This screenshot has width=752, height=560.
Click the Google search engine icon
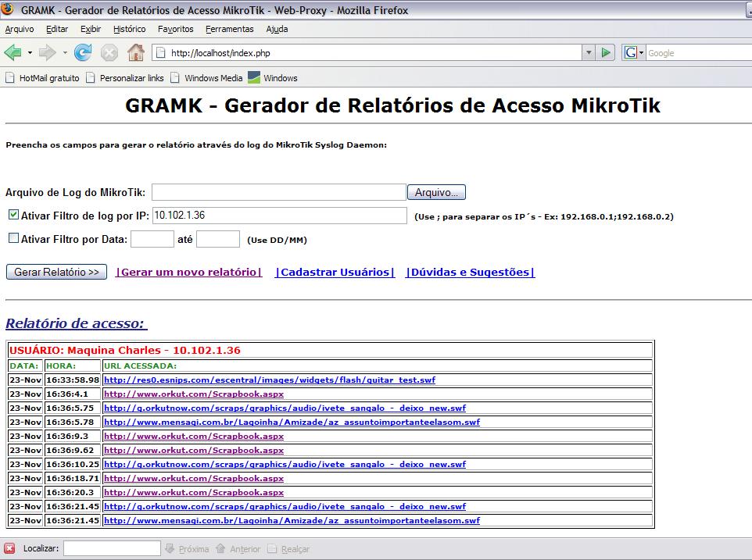[631, 52]
